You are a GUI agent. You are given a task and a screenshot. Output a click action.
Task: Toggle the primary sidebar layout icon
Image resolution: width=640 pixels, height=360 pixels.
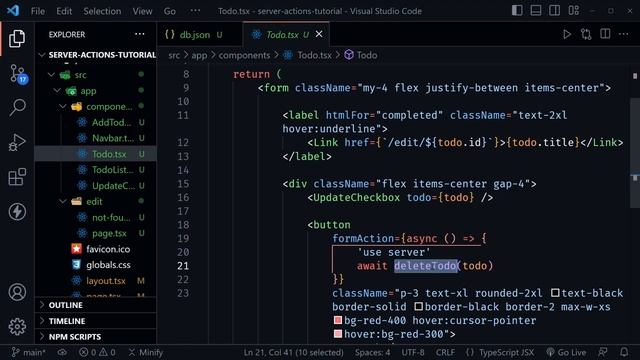pos(517,11)
